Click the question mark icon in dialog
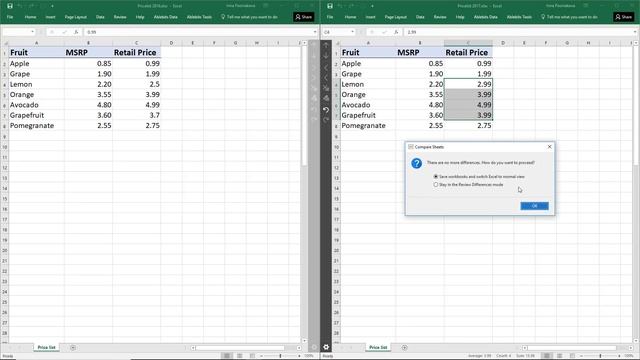The image size is (640, 360). (416, 163)
